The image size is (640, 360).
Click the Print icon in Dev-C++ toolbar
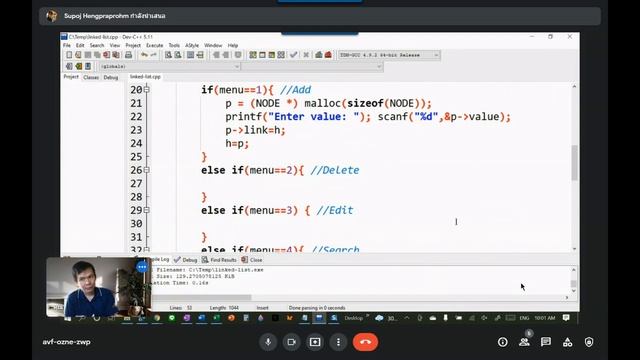point(129,55)
